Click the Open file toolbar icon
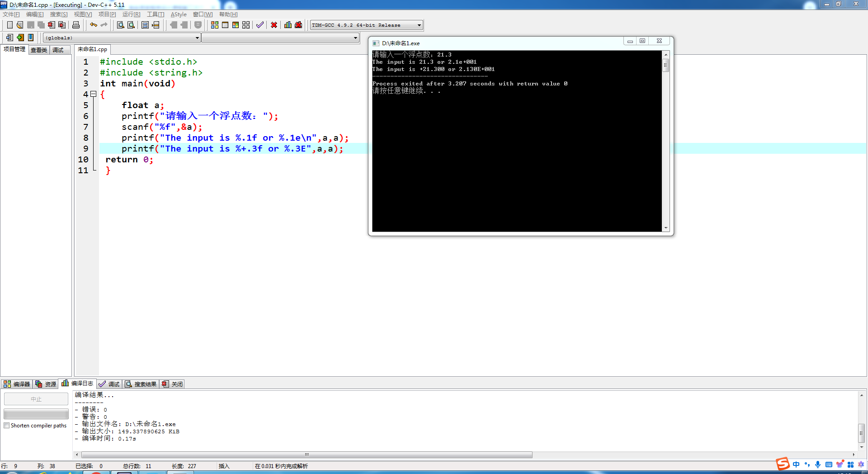The height and width of the screenshot is (474, 868). 20,25
